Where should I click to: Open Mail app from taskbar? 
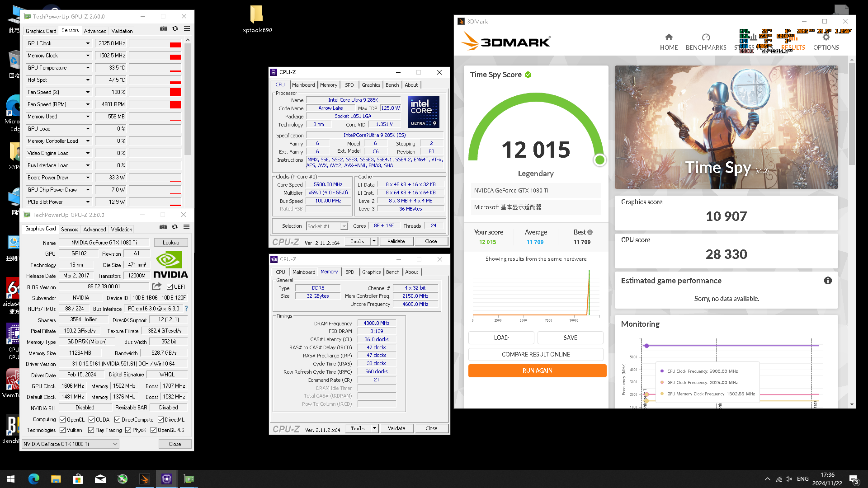(x=100, y=479)
